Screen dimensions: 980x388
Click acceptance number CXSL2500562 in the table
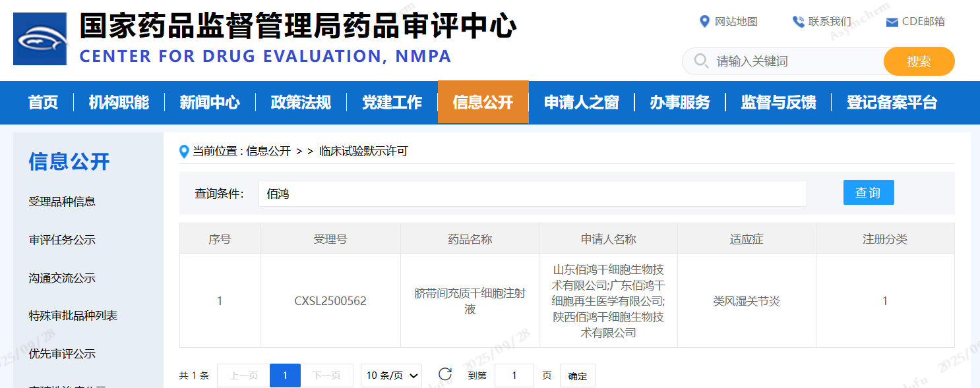pyautogui.click(x=330, y=301)
